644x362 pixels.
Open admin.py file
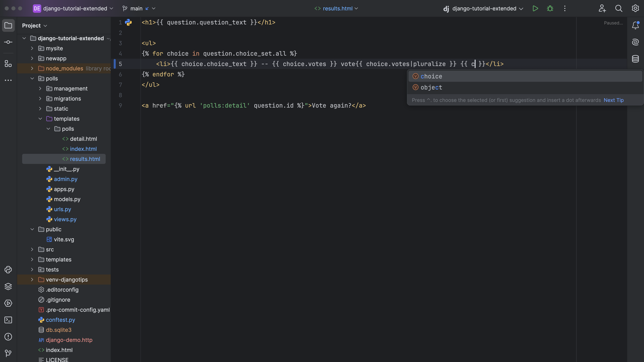point(66,179)
